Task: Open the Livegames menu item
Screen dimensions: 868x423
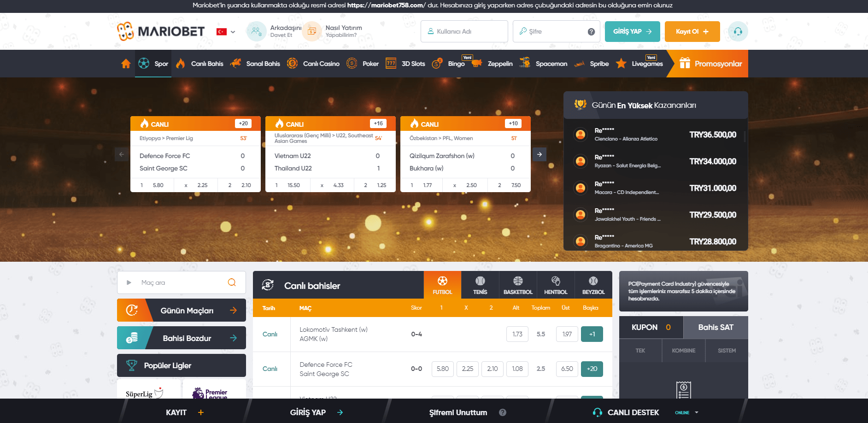Action: click(x=639, y=64)
